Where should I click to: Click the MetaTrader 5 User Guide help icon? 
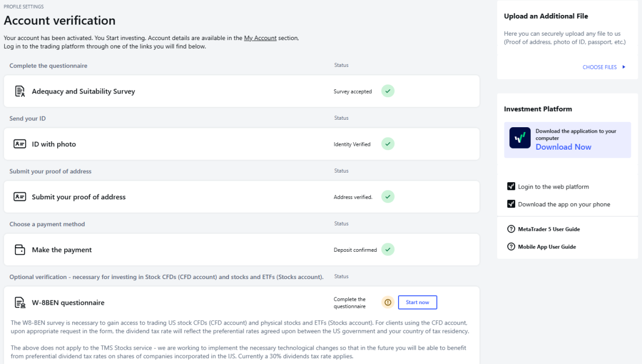pos(511,229)
